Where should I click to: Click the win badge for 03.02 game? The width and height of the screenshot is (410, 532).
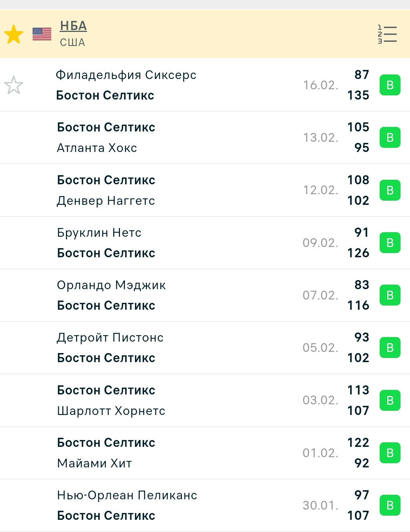(x=390, y=400)
